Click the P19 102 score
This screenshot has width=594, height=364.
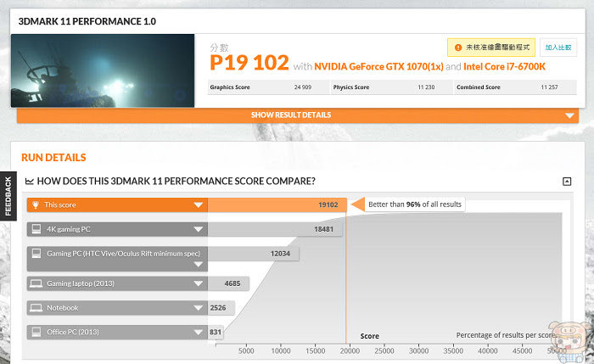[x=249, y=63]
